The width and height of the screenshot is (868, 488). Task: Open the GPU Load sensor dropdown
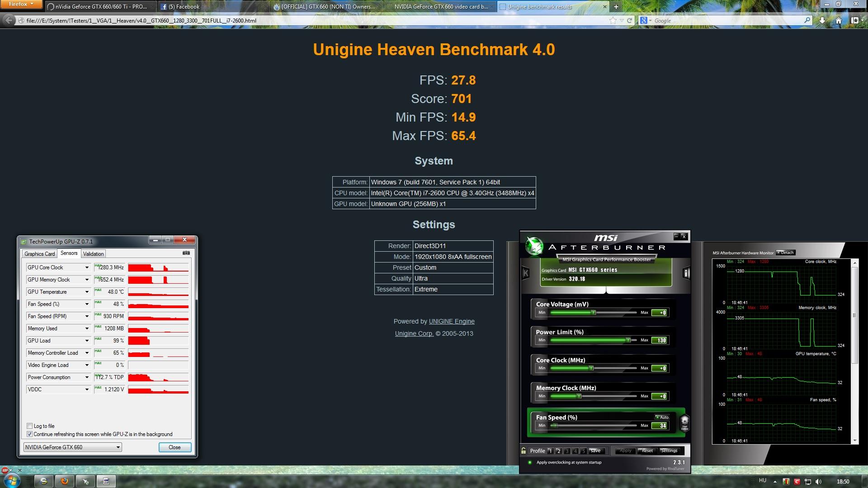[87, 340]
